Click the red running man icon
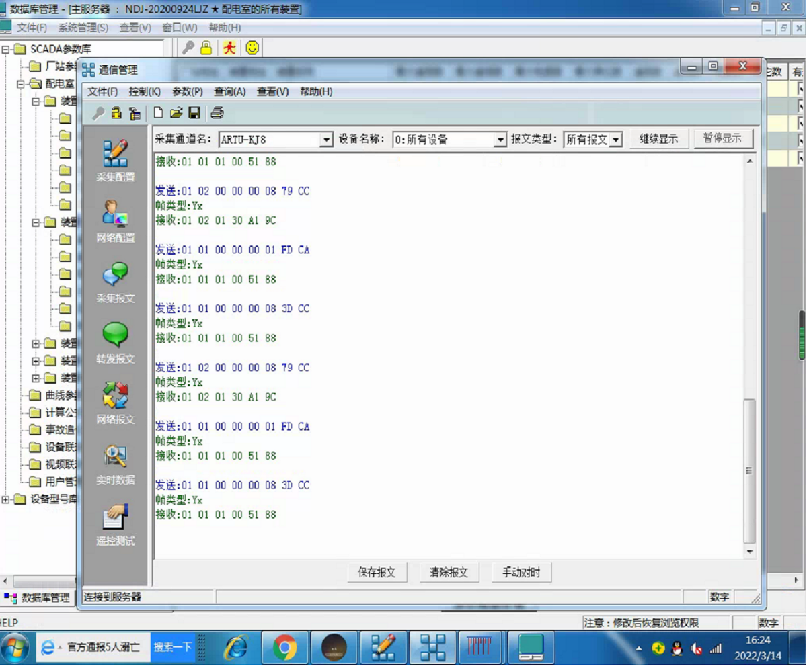Image resolution: width=807 pixels, height=672 pixels. pyautogui.click(x=229, y=48)
